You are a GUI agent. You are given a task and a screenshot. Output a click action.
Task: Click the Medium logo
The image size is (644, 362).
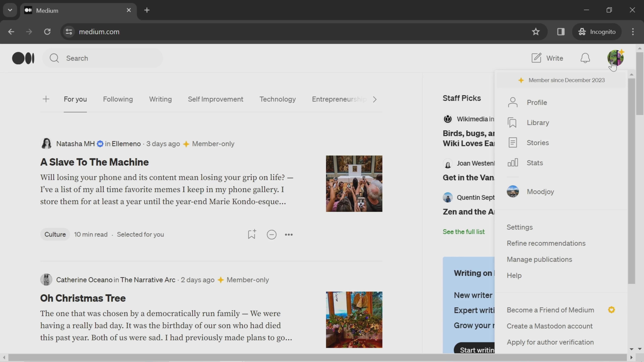(x=23, y=58)
